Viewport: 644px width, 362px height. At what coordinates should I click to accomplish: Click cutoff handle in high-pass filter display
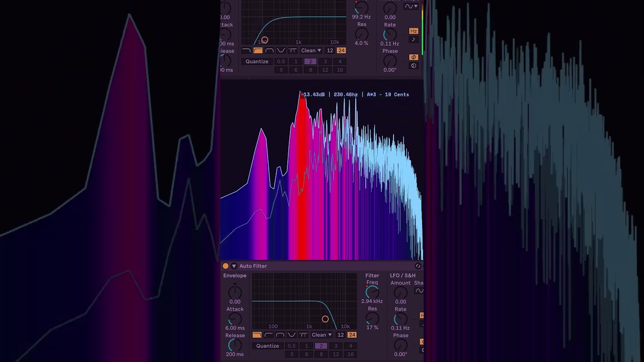click(265, 40)
